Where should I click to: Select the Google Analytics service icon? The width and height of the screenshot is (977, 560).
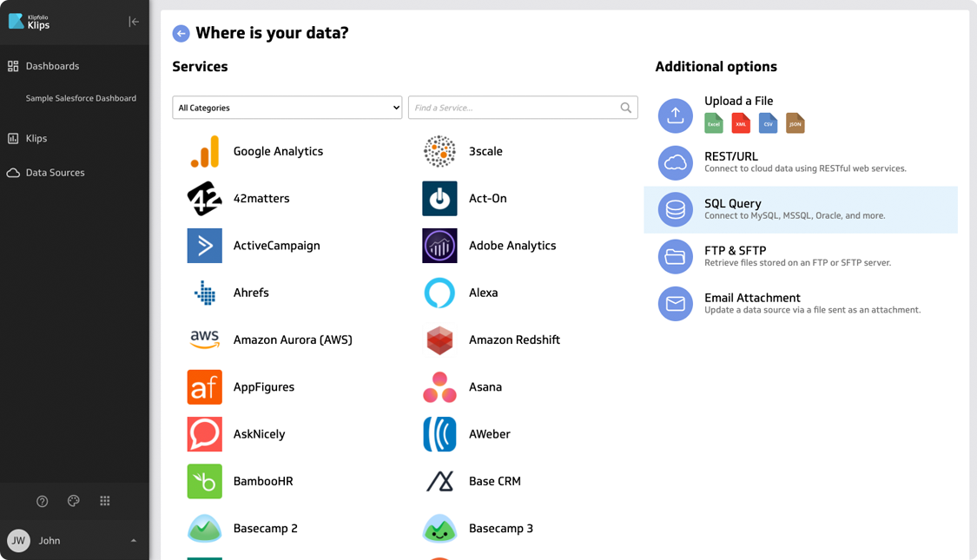coord(205,152)
